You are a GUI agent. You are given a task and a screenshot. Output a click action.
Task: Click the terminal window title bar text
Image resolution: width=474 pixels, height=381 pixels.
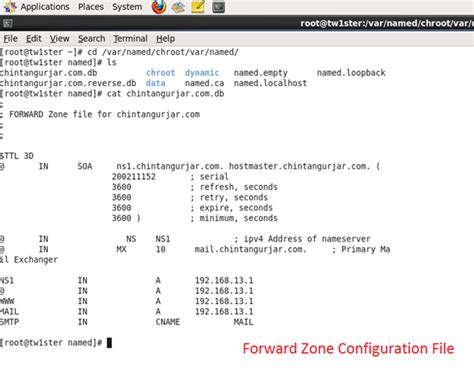click(387, 23)
